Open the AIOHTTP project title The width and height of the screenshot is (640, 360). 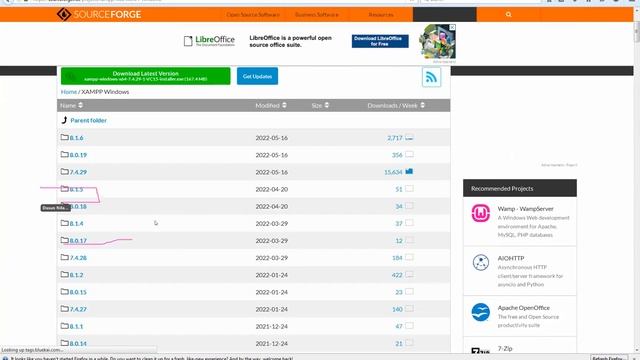point(511,258)
